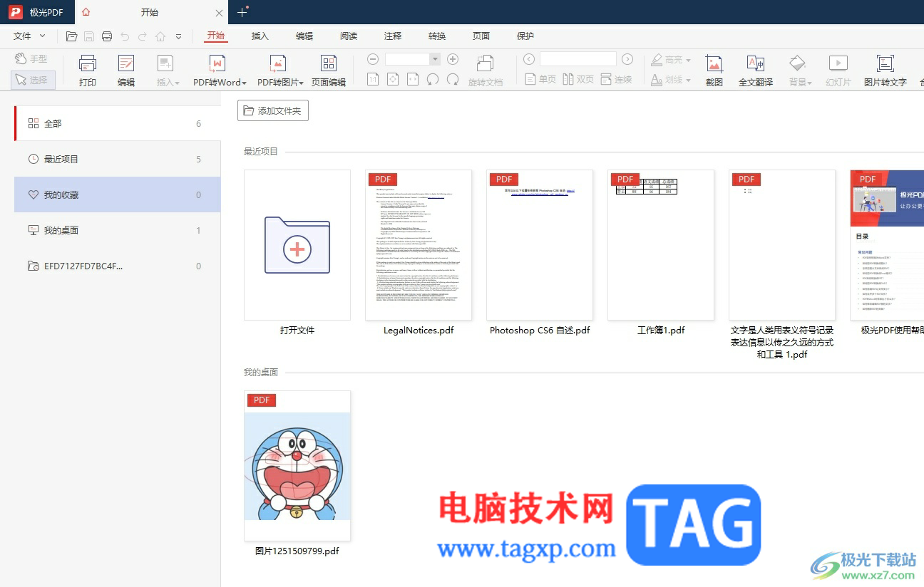This screenshot has width=924, height=587.
Task: Click the page number input field
Action: pyautogui.click(x=578, y=59)
